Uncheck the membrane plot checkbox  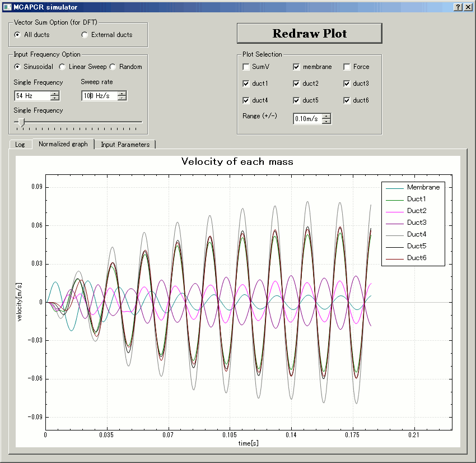297,67
